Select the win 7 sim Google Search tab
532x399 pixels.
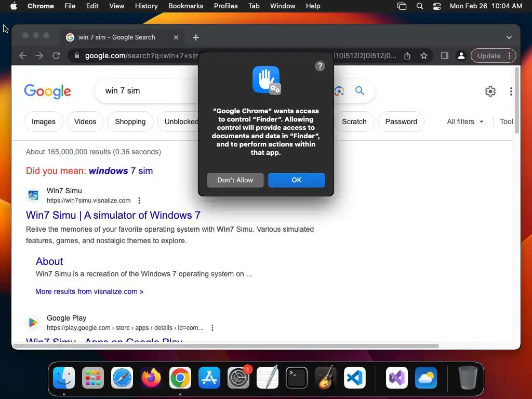[122, 37]
